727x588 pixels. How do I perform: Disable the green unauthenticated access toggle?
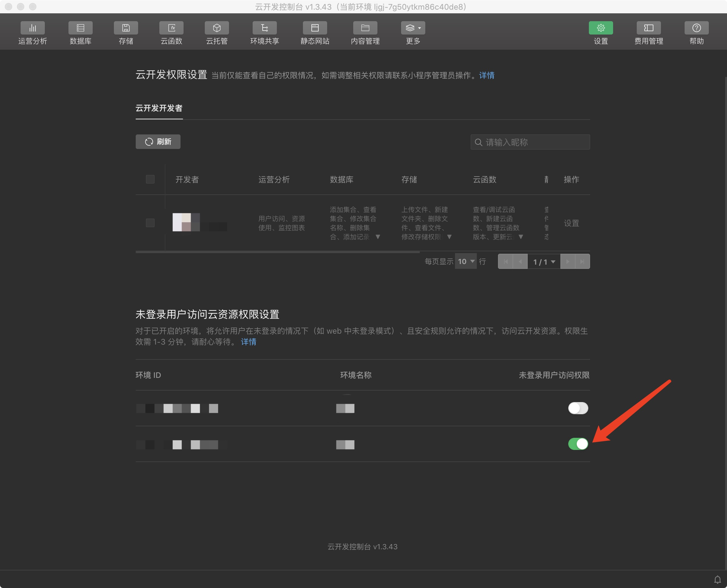point(578,444)
